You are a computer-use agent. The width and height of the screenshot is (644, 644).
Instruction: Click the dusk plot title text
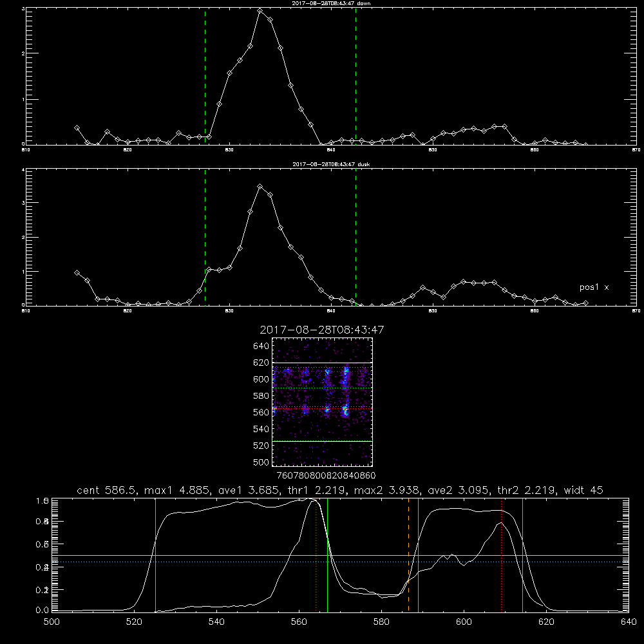point(331,164)
